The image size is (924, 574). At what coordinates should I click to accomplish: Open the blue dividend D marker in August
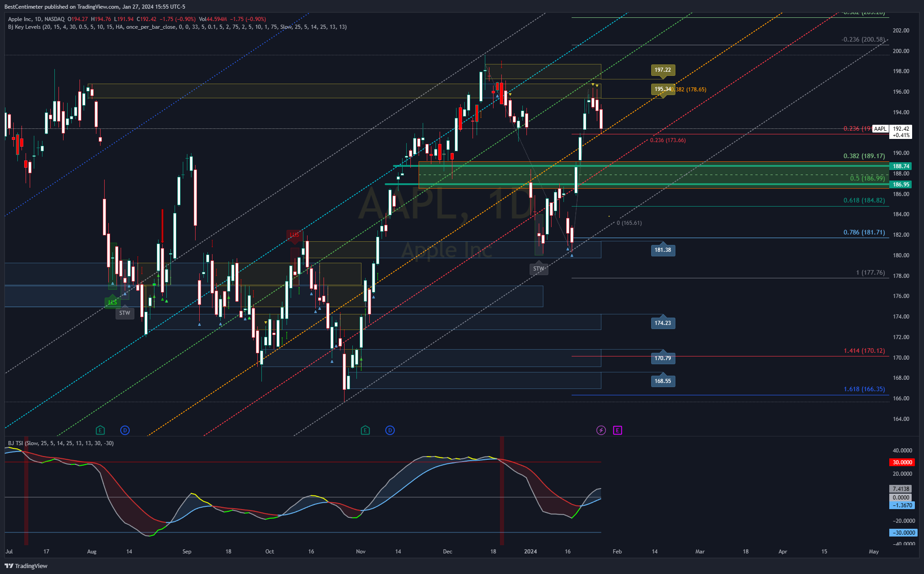pyautogui.click(x=125, y=430)
